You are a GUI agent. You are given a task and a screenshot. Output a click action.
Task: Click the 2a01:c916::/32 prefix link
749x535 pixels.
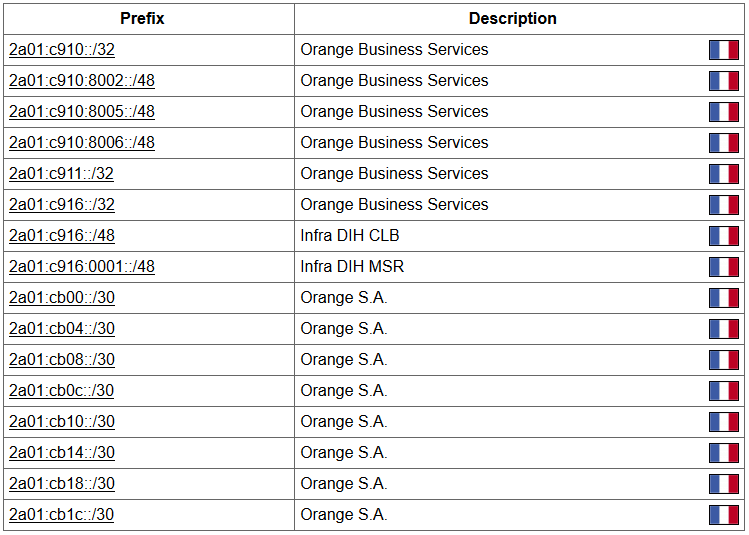tap(62, 205)
